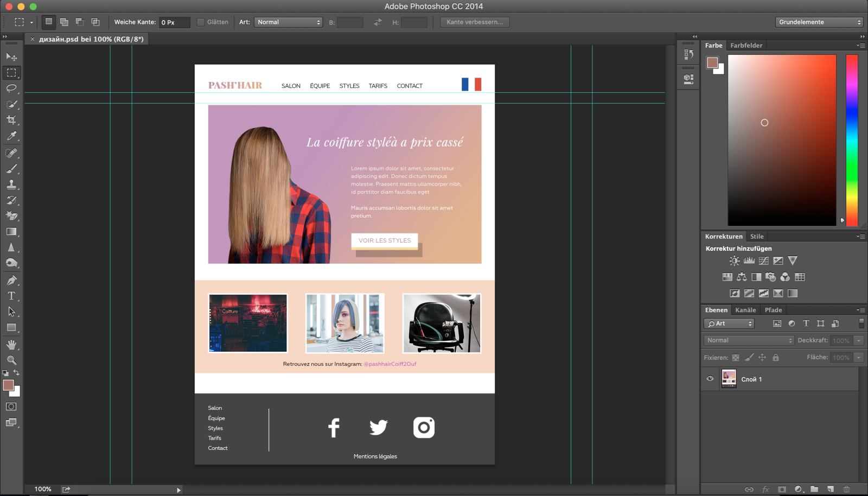Screen dimensions: 868x496
Task: Add a Brightness/Contrast adjustment
Action: click(734, 261)
